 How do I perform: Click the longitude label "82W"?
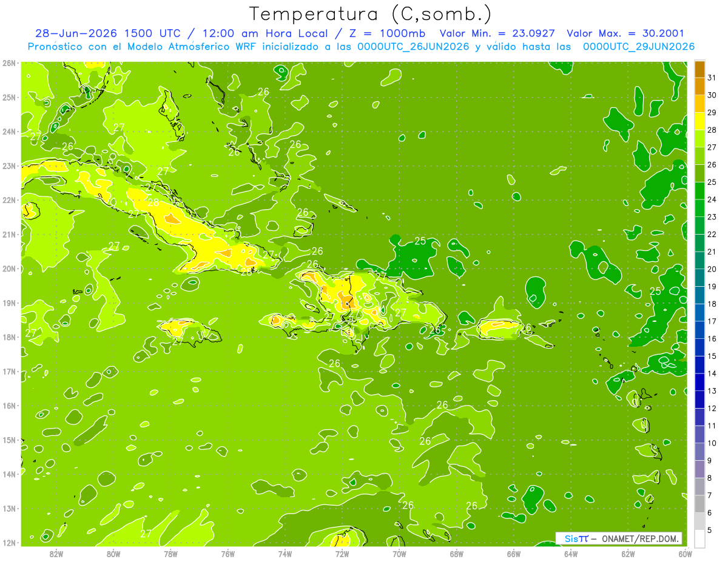pyautogui.click(x=56, y=554)
